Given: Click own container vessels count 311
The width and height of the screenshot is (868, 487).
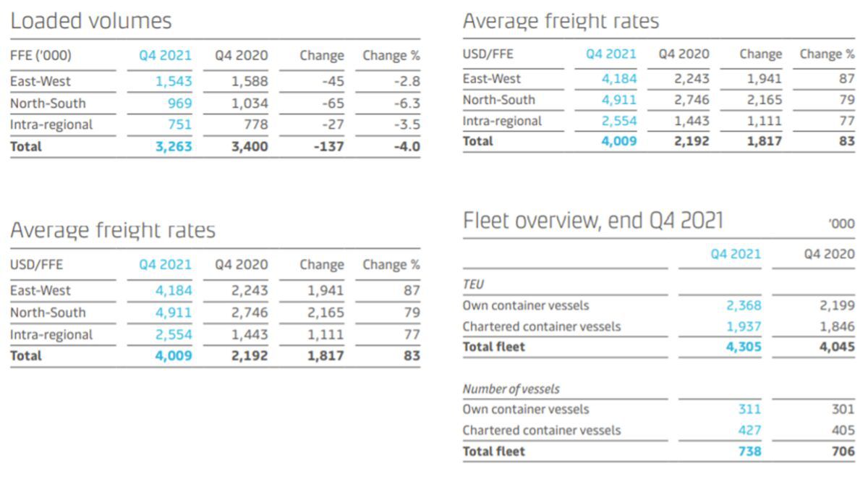Looking at the screenshot, I should [x=749, y=410].
